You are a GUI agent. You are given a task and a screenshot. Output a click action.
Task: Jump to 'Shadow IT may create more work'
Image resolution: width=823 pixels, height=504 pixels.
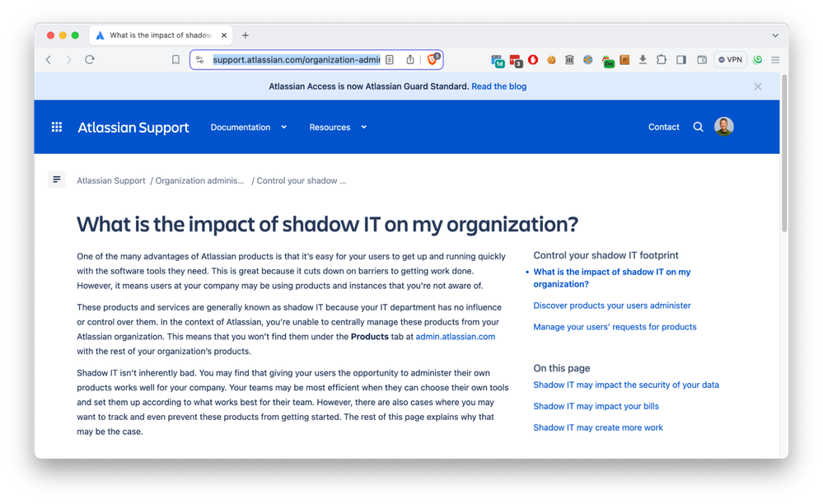pos(598,428)
